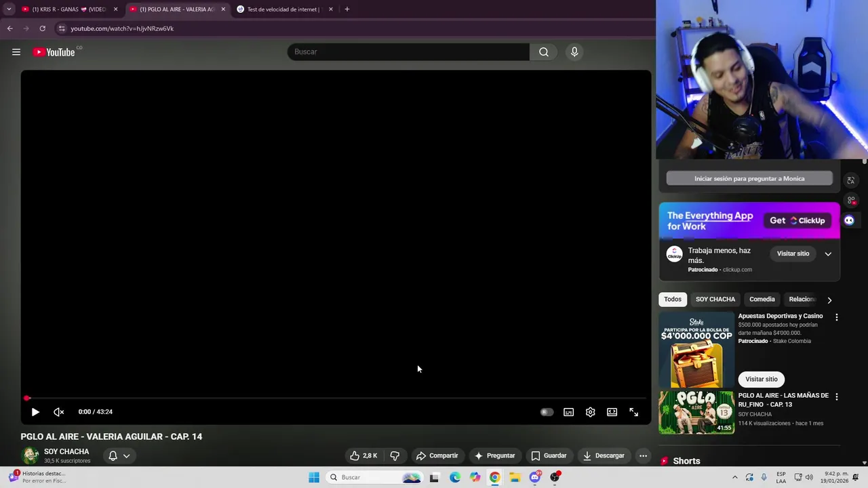The image size is (868, 488).
Task: Like the video (2,8 K)
Action: [363, 455]
